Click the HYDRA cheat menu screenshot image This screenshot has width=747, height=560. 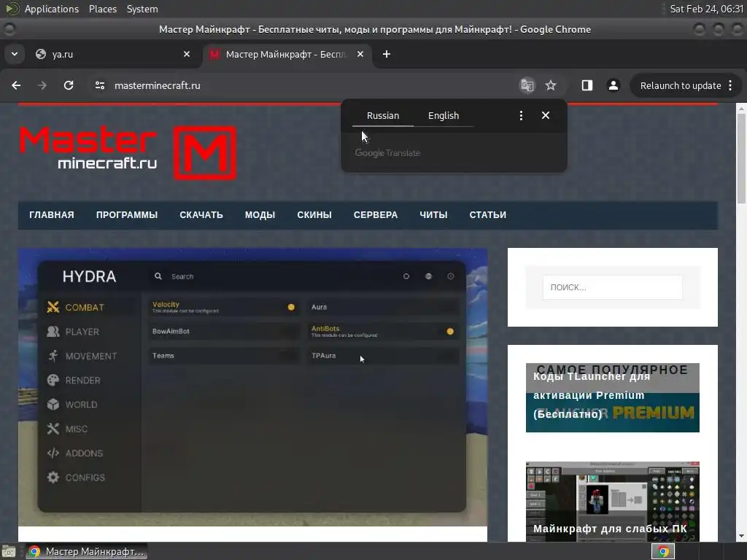[x=252, y=386]
